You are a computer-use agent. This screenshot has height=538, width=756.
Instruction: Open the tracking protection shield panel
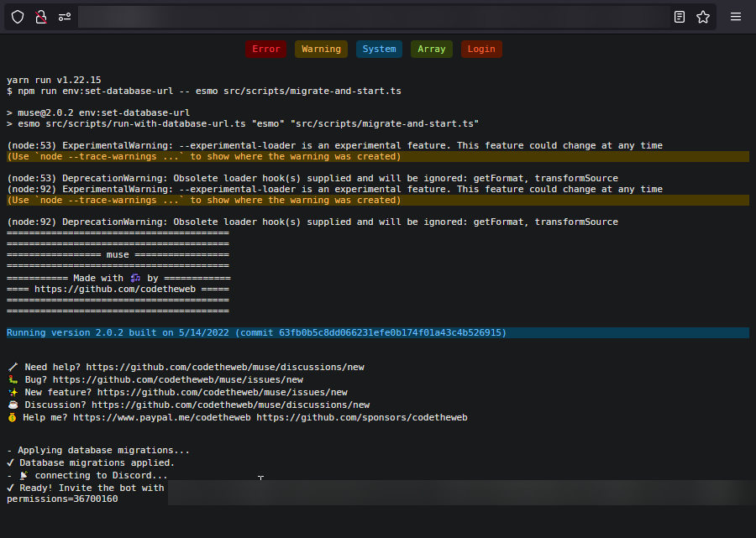(x=17, y=17)
